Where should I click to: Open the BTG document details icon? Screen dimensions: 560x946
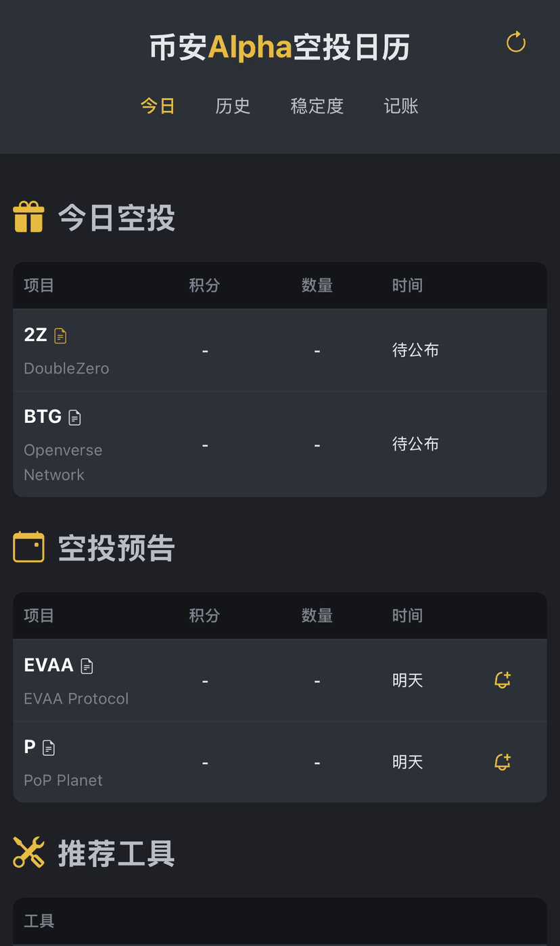(x=74, y=418)
